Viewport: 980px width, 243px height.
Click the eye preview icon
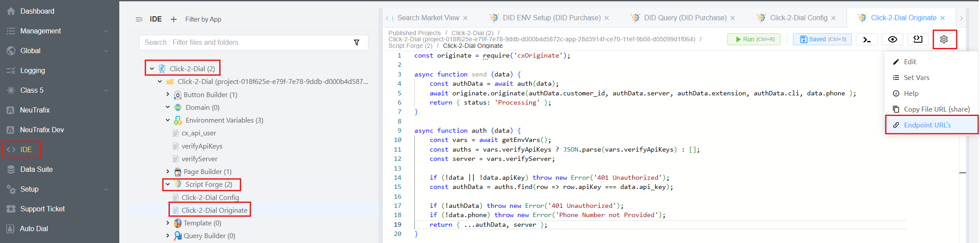(892, 40)
